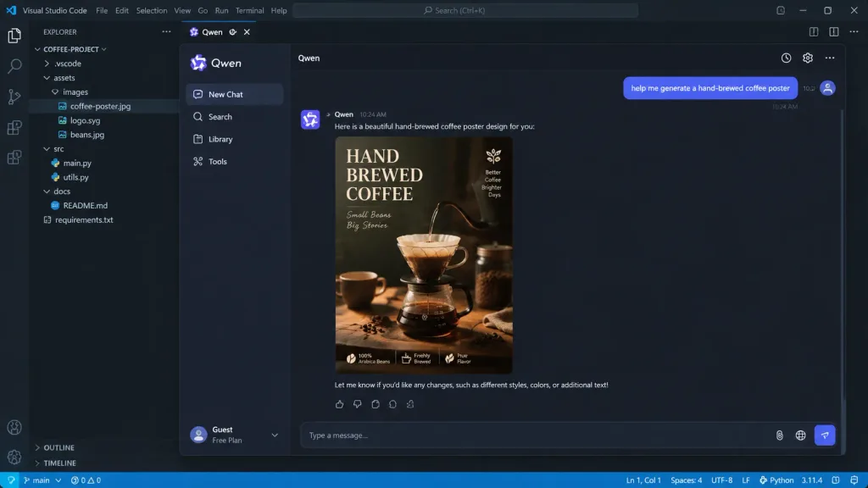Open Source Control view icon
868x488 pixels.
(14, 97)
